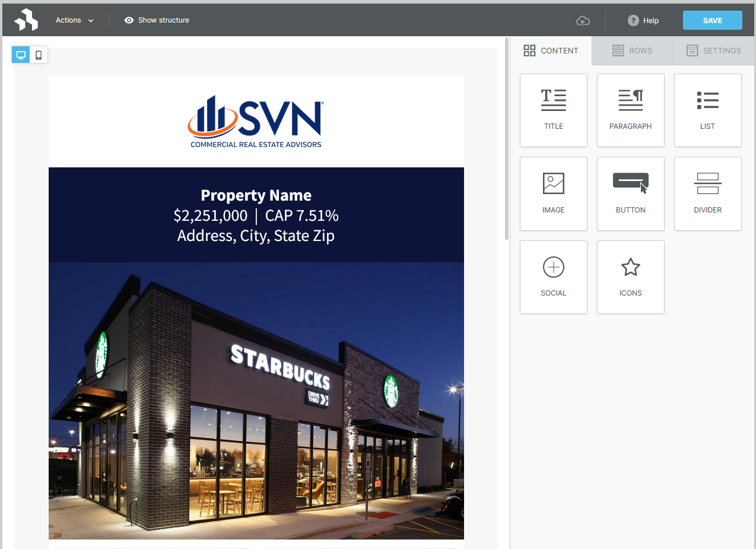Toggle Show structure view
The height and width of the screenshot is (549, 756).
tap(157, 20)
